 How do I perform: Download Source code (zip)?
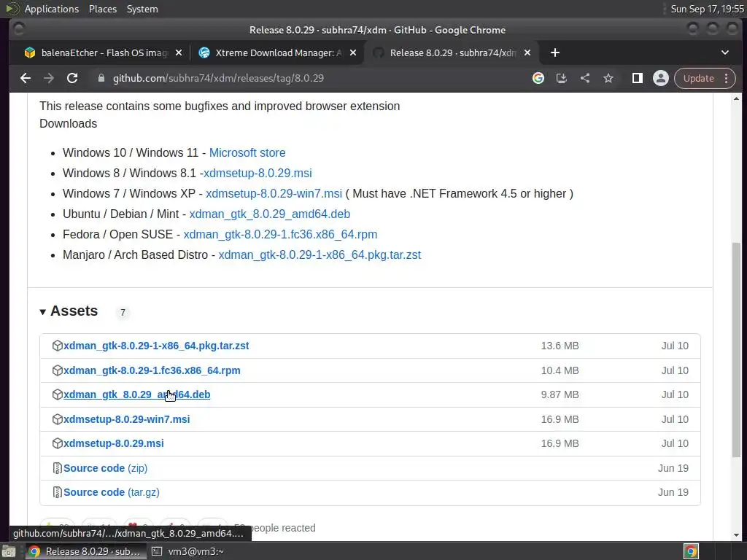[105, 468]
